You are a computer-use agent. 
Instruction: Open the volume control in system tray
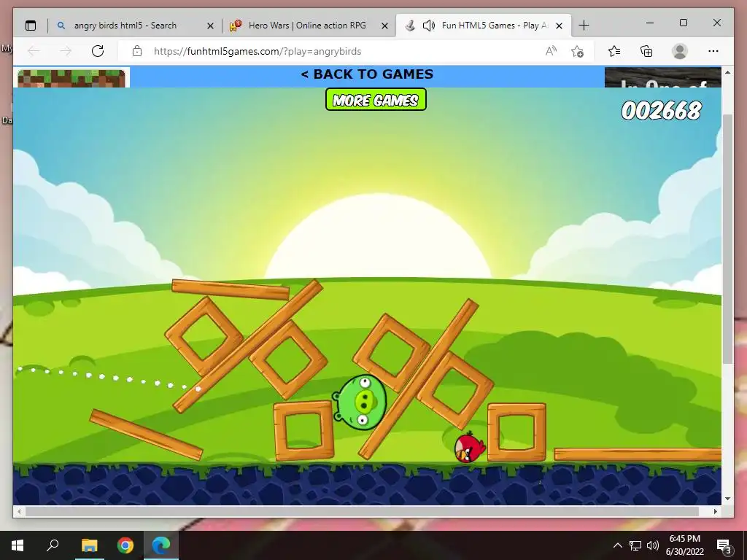click(x=653, y=545)
